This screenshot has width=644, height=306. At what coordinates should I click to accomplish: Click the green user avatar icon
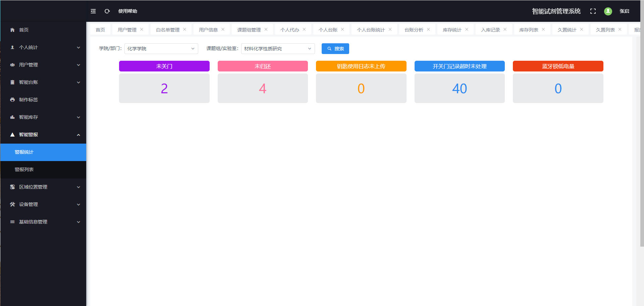pyautogui.click(x=608, y=11)
